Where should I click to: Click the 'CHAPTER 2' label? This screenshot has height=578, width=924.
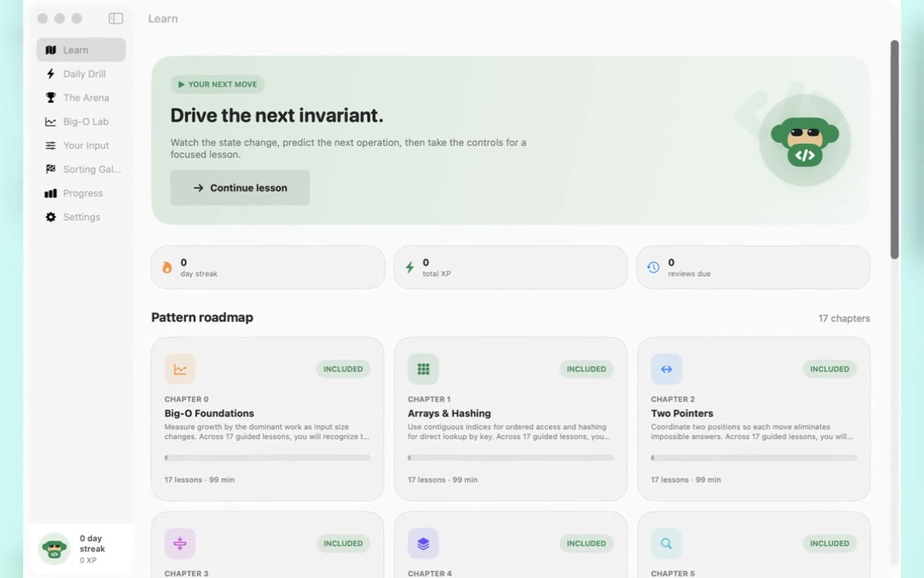coord(673,399)
